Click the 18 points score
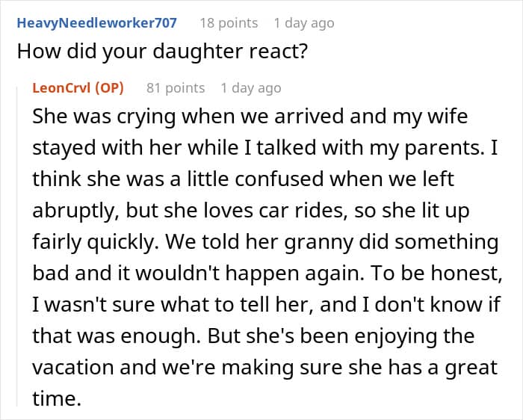Screen dimensions: 523x420 tap(228, 22)
